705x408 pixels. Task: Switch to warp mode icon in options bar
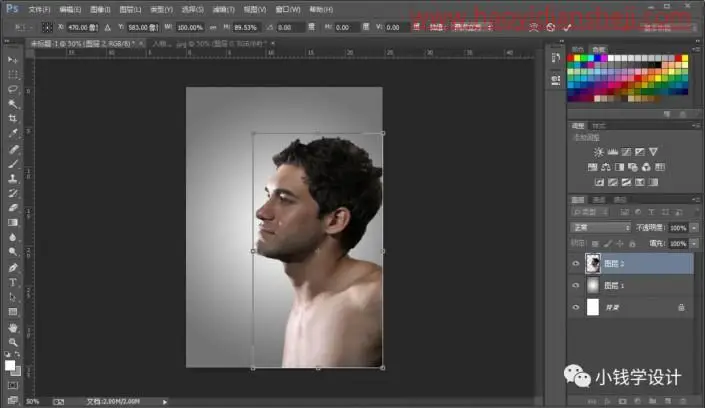534,27
